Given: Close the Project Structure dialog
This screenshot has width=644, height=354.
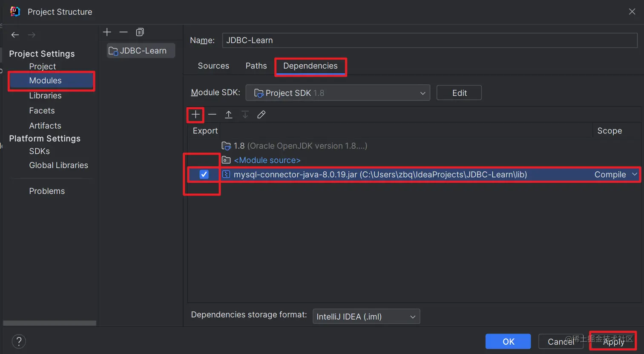Looking at the screenshot, I should (632, 12).
